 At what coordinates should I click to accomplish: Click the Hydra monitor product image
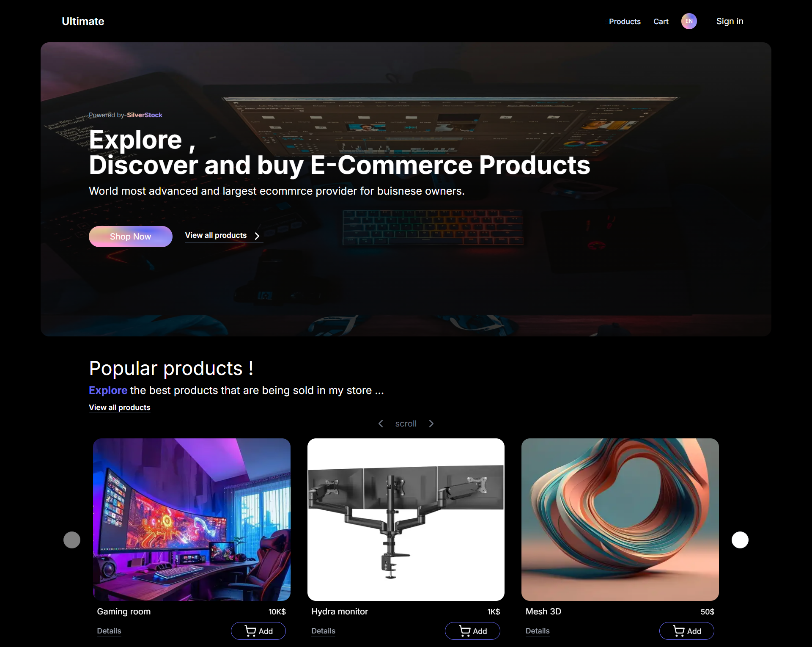click(406, 520)
